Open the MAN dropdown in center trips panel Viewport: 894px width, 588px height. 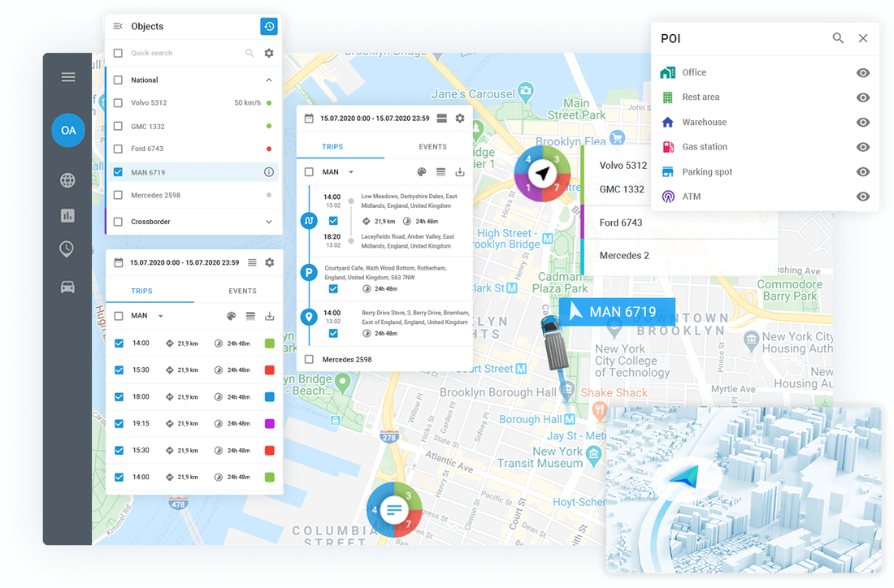351,172
